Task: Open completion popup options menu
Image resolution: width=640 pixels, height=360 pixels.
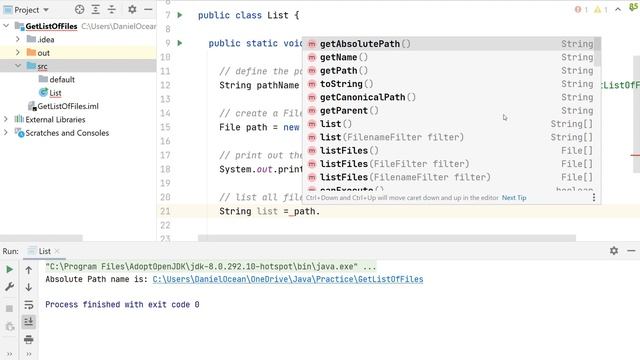Action: [x=594, y=198]
